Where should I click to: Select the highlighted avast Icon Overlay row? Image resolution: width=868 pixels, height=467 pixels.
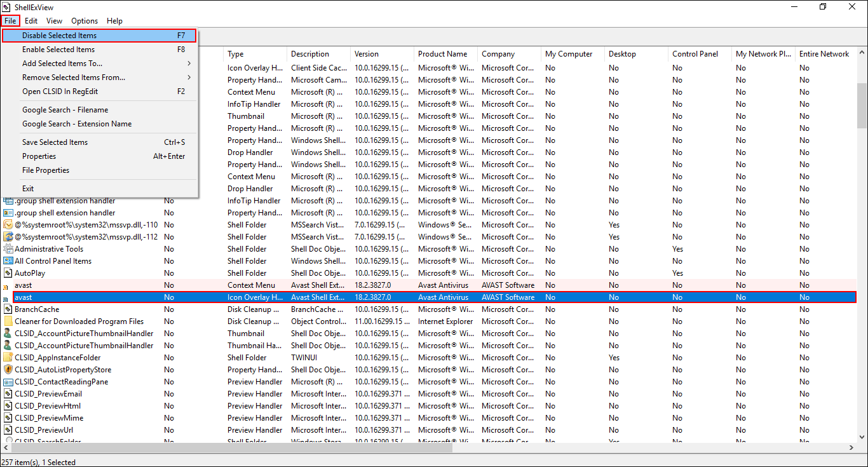coord(434,297)
